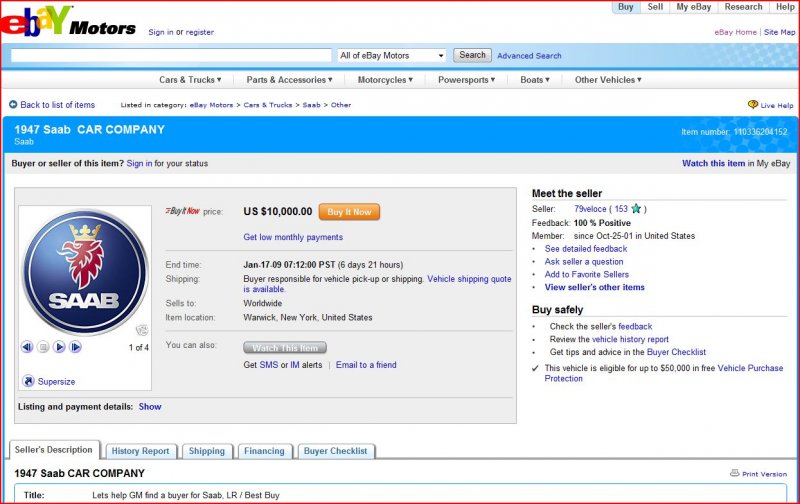Screen dimensions: 800x504
Task: Open the eBay Home link
Action: pos(735,32)
